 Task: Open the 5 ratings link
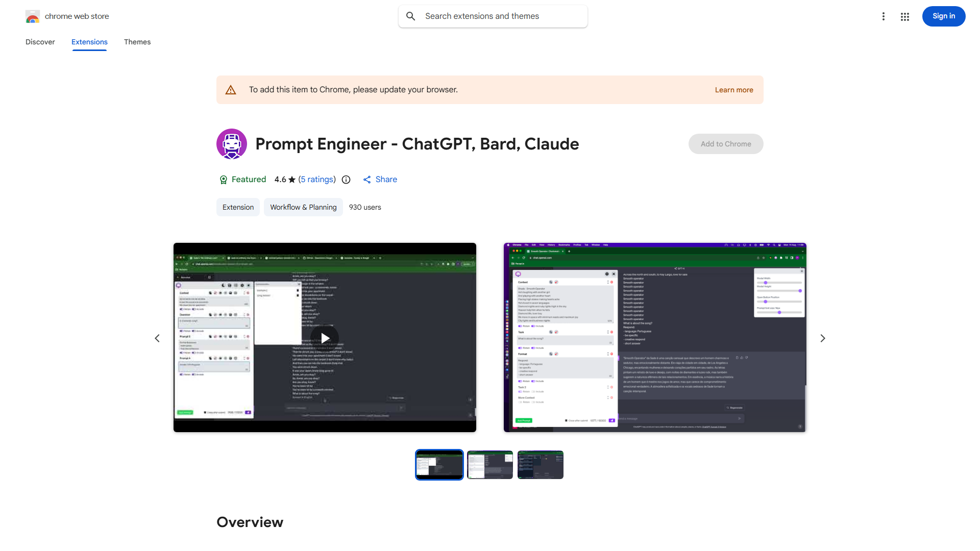tap(317, 180)
